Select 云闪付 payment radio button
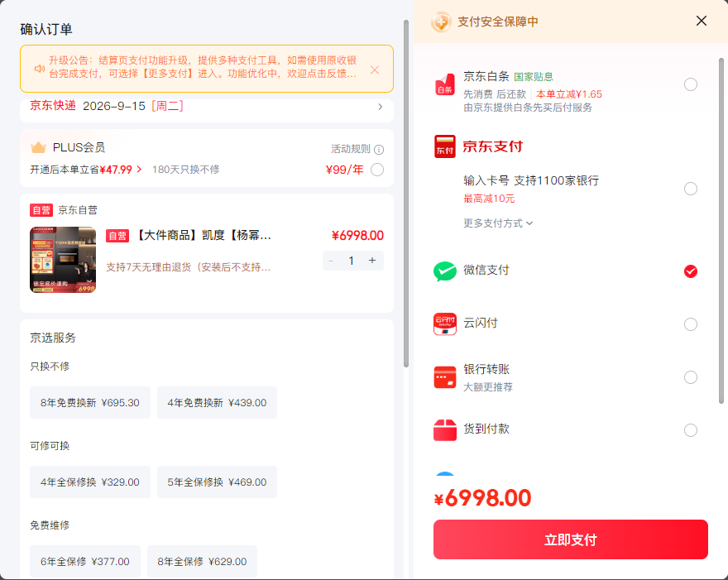 coord(691,324)
